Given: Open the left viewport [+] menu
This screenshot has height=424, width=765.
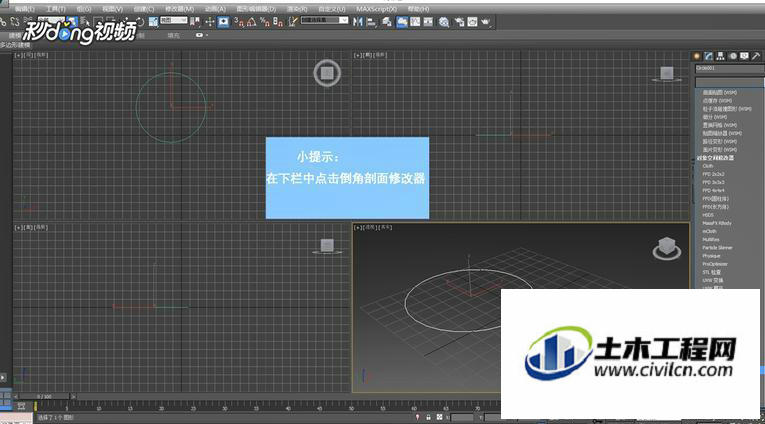Looking at the screenshot, I should pyautogui.click(x=18, y=227).
